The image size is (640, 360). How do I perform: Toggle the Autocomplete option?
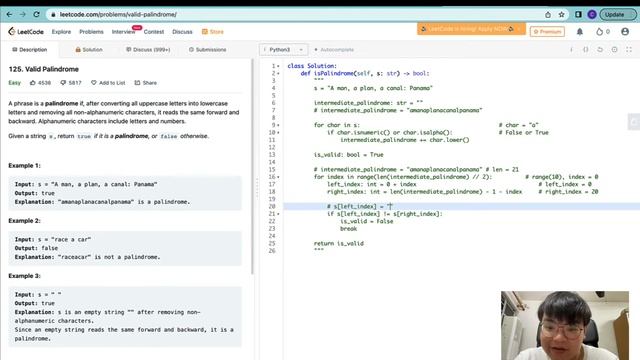333,50
